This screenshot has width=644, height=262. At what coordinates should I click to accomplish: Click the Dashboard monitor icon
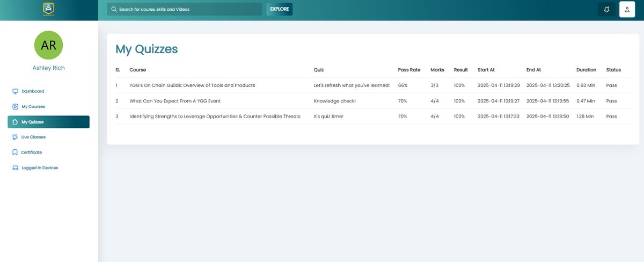[15, 91]
